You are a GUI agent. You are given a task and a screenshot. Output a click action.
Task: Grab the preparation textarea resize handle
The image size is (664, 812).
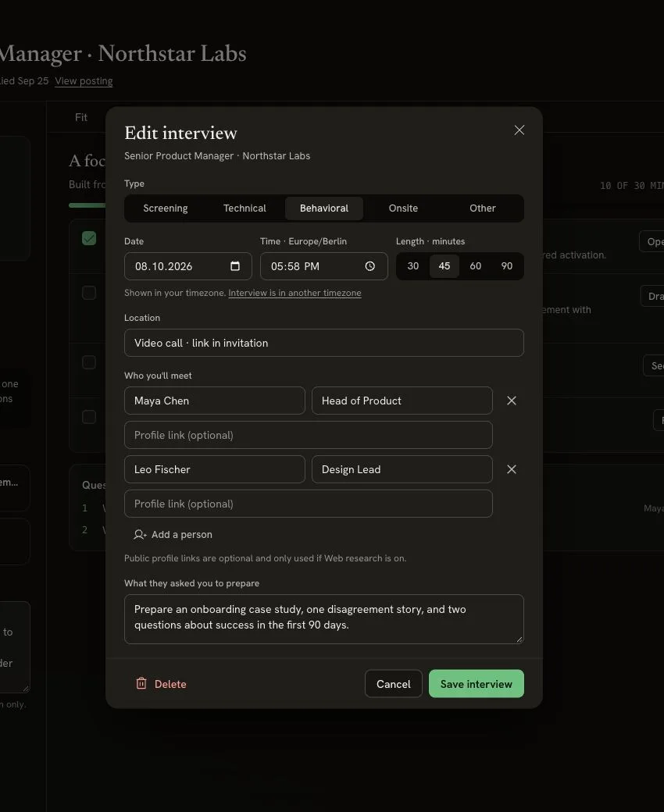(519, 639)
